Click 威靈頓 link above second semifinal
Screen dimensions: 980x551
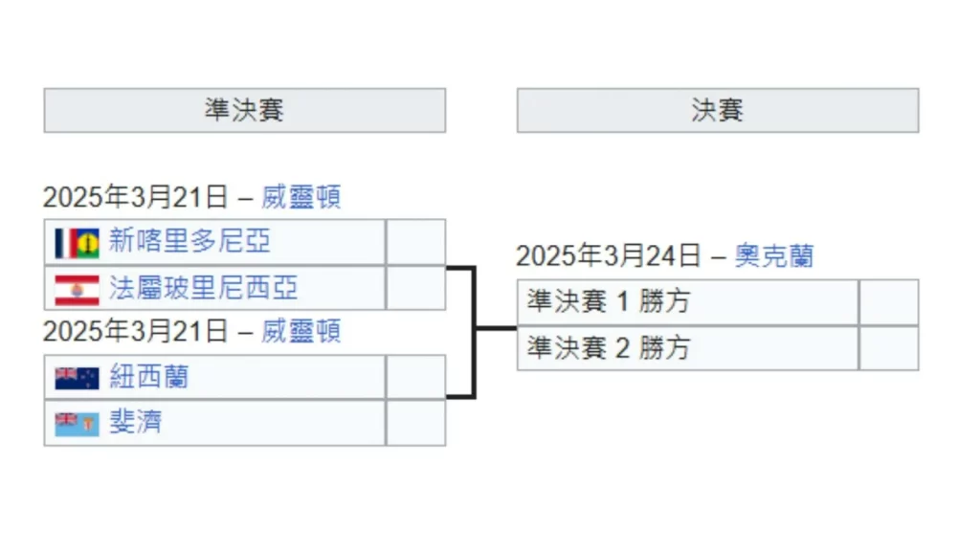pyautogui.click(x=301, y=332)
